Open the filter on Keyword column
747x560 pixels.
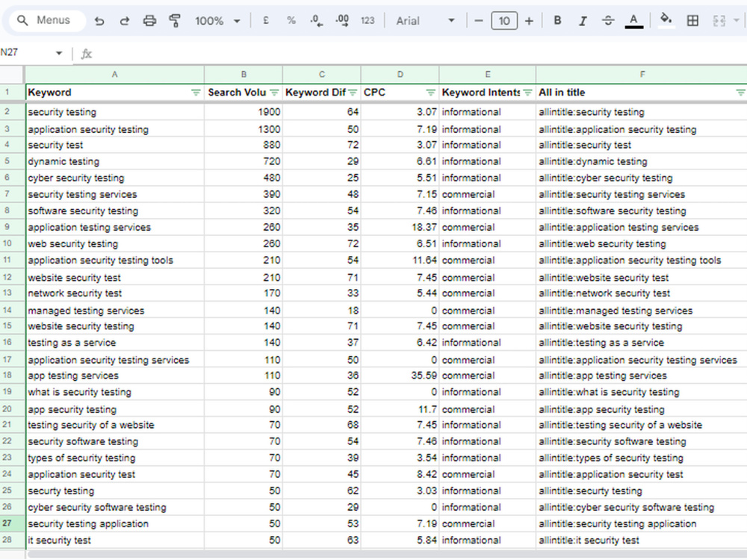196,93
